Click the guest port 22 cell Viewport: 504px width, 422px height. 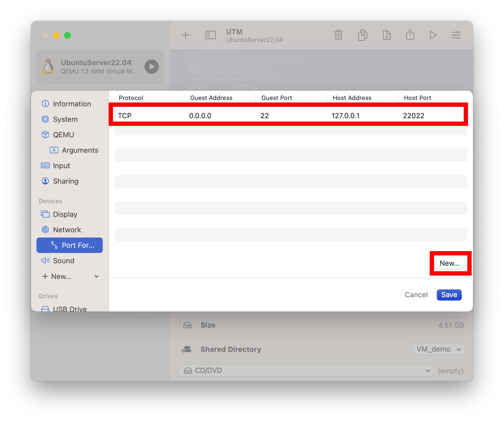(x=264, y=116)
